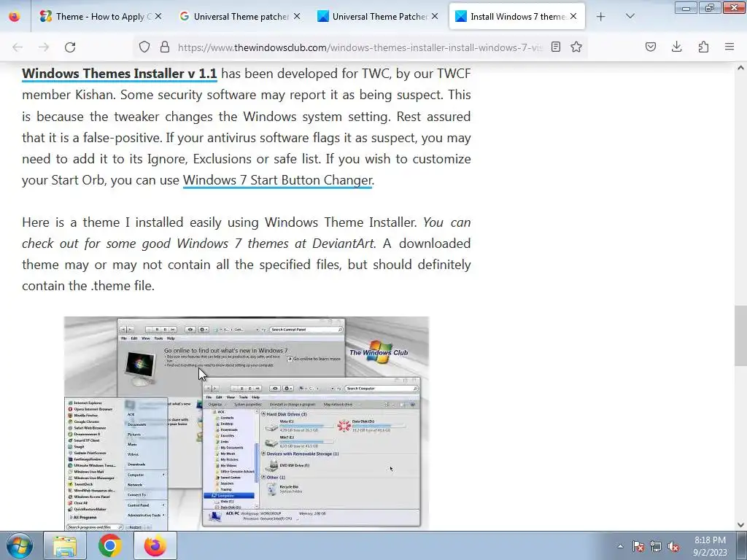Click the Firefox View icon at tab strip start
Screen dimensions: 747x560
click(x=15, y=17)
